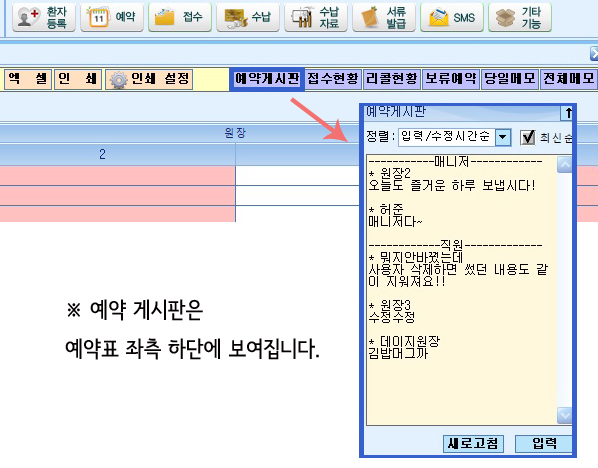This screenshot has width=598, height=468.
Task: Open the 예약 calendar toolbar button
Action: [112, 17]
